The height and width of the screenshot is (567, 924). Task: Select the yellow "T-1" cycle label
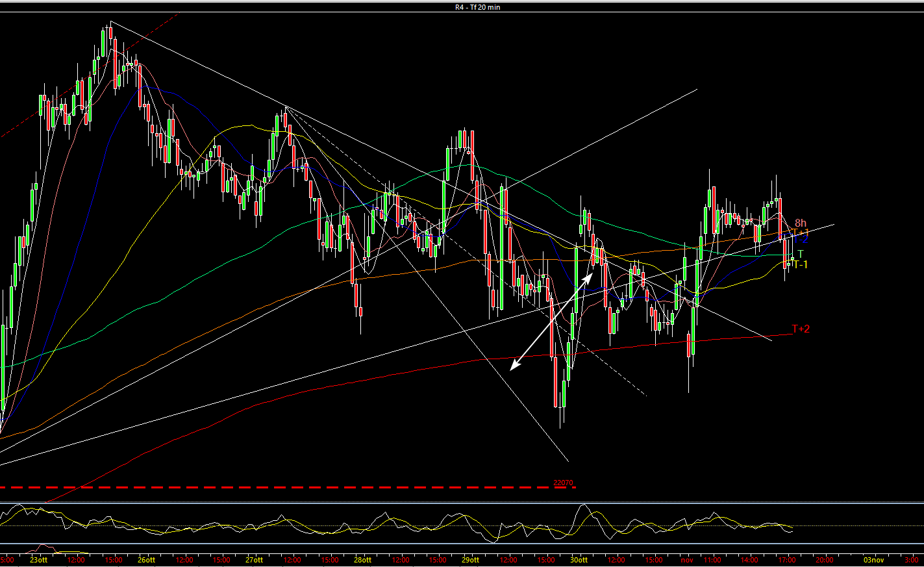801,264
